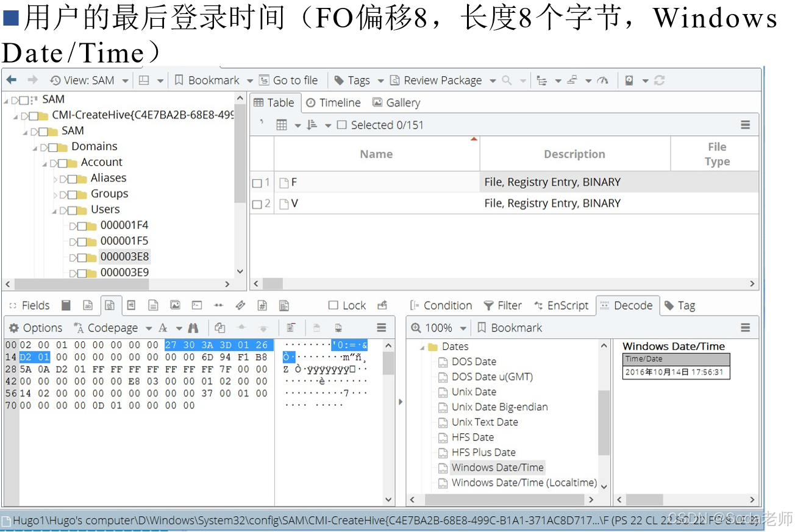
Task: Click the back arrow in the toolbar
Action: pyautogui.click(x=11, y=80)
